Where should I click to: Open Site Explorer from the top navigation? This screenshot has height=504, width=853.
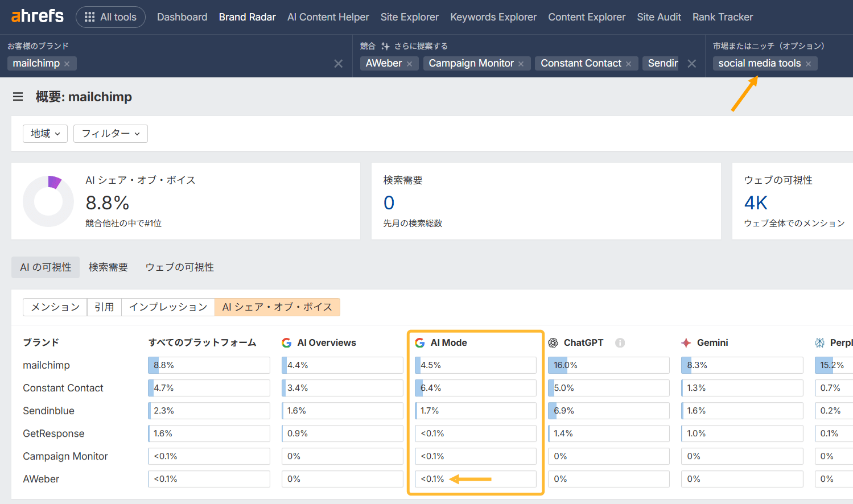point(409,17)
